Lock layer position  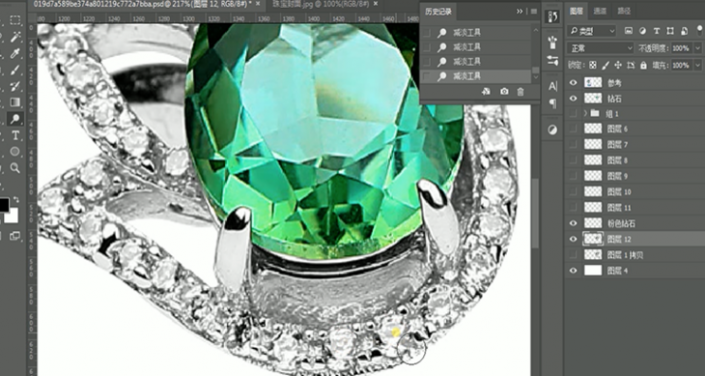pos(618,65)
